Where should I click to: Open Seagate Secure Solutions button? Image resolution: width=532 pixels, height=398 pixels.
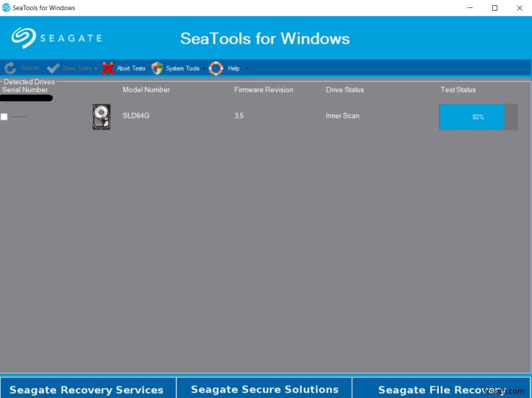(x=264, y=388)
